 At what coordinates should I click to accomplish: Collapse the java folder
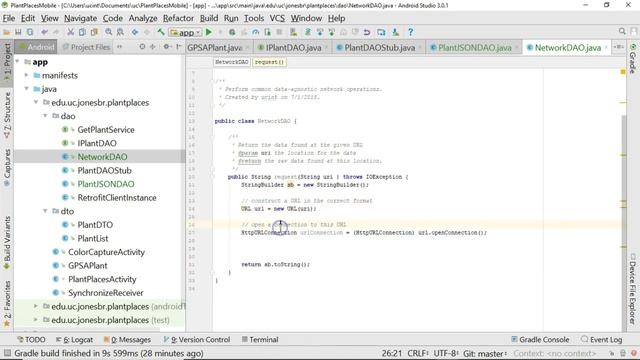click(27, 89)
